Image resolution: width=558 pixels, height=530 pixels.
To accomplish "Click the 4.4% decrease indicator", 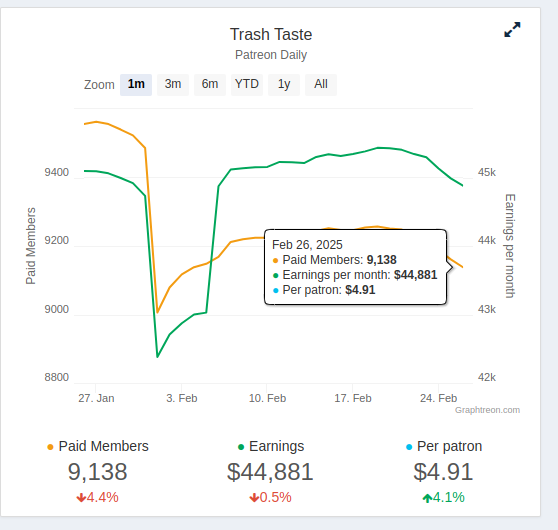I will tap(98, 497).
